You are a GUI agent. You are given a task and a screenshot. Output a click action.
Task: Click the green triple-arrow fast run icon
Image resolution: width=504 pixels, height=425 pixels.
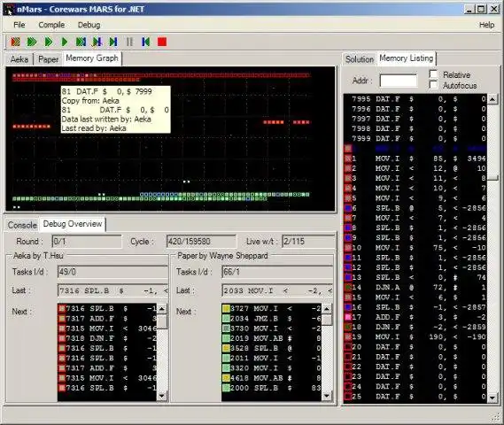coord(32,42)
